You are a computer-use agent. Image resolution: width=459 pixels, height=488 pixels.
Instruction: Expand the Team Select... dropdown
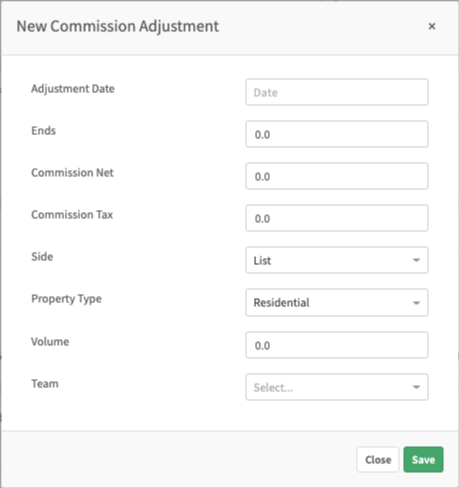337,387
